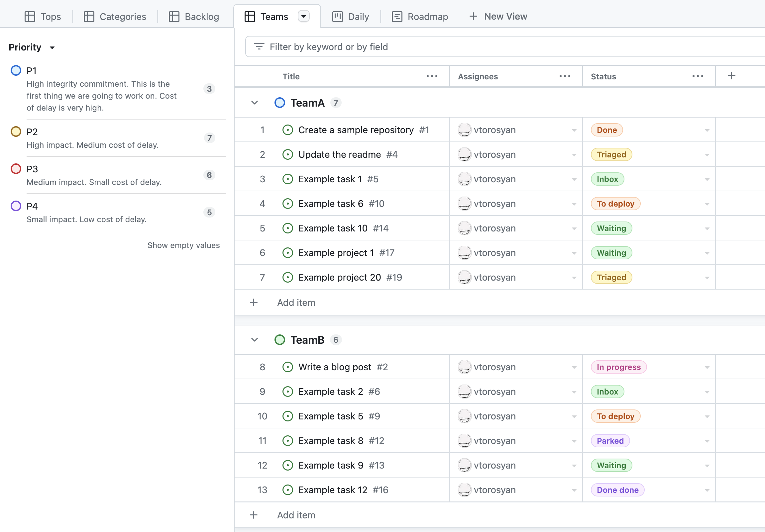Create a New View
Viewport: 765px width, 532px height.
[498, 16]
